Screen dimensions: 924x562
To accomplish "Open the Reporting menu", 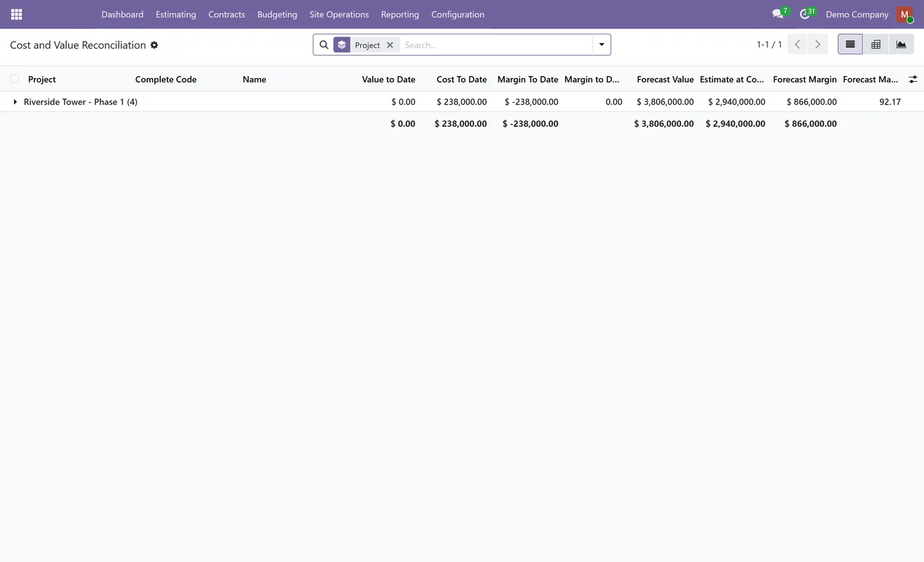I will (400, 14).
